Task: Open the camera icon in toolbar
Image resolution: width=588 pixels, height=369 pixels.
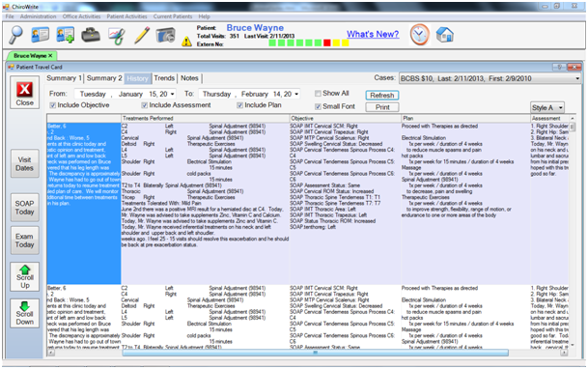Action: tap(165, 35)
